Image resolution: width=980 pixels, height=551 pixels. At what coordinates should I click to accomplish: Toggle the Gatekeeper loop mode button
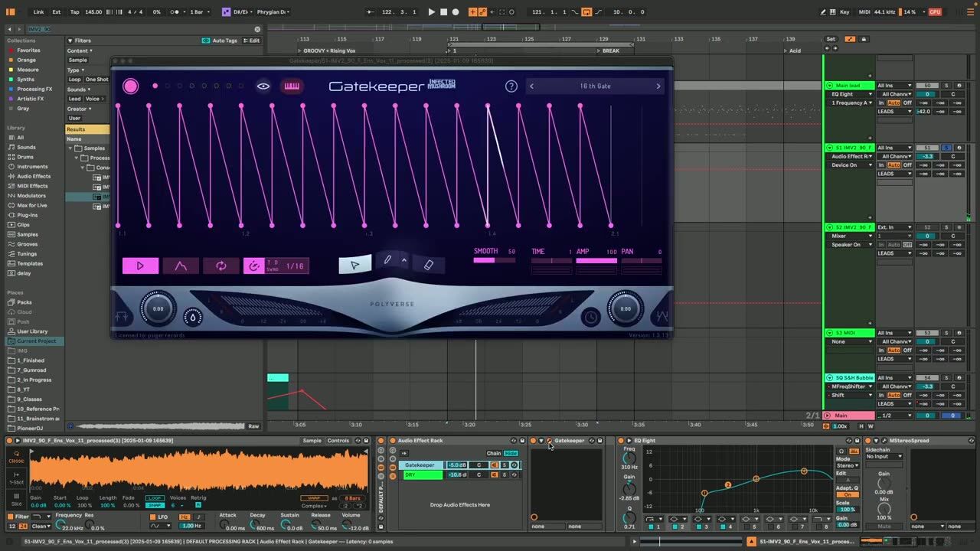[221, 266]
